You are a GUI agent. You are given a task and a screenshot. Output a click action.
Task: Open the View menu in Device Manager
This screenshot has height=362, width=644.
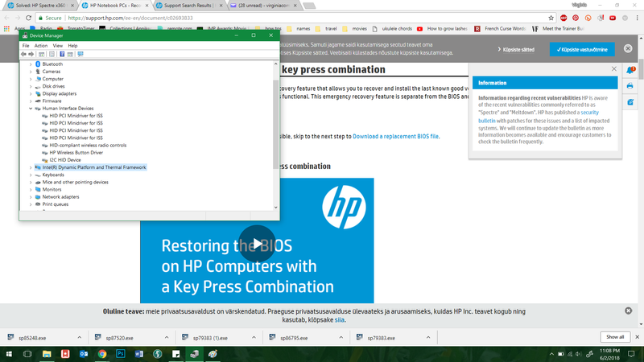pyautogui.click(x=58, y=46)
